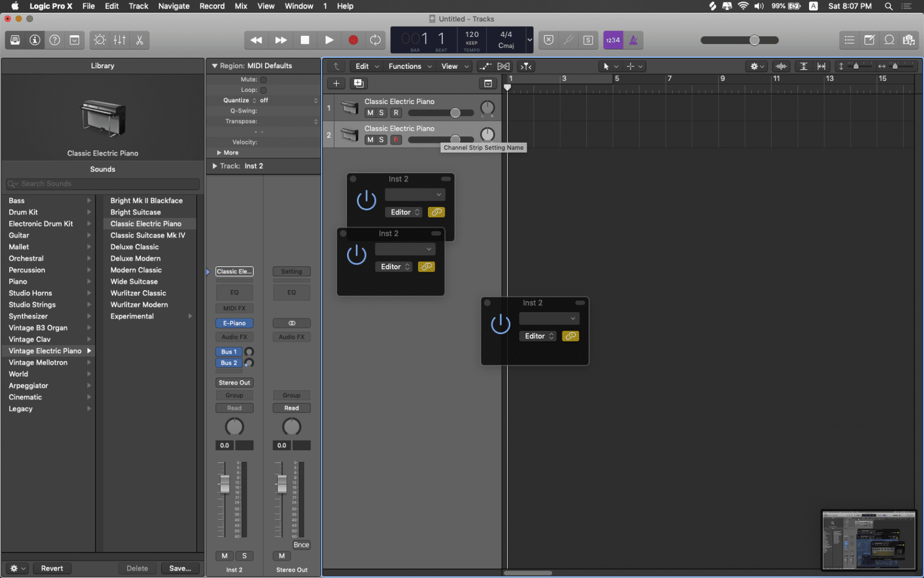Toggle the Metronome click button
The width and height of the screenshot is (924, 578).
[x=633, y=40]
